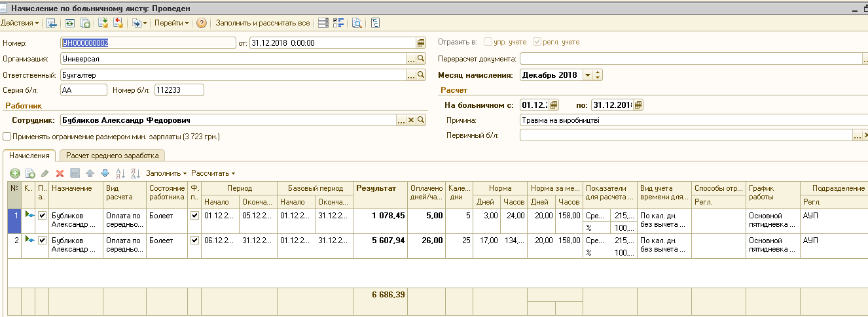Toggle row 2 checkbox in П.а. column

click(43, 240)
